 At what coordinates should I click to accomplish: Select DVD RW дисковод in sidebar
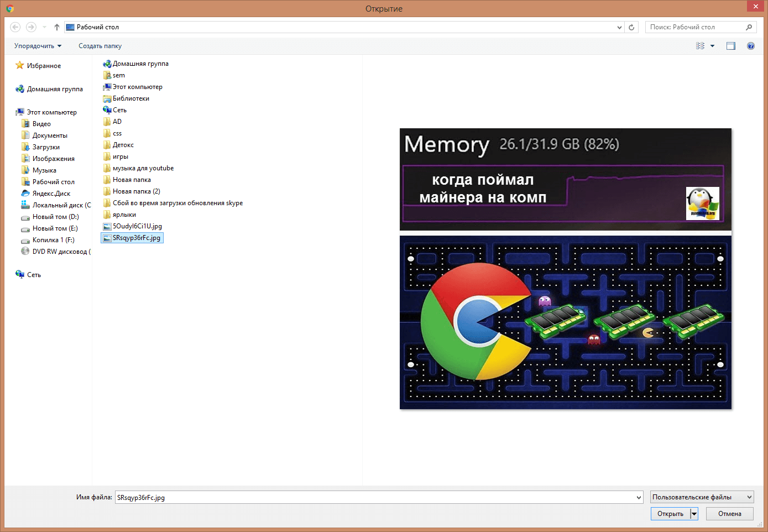click(x=56, y=251)
